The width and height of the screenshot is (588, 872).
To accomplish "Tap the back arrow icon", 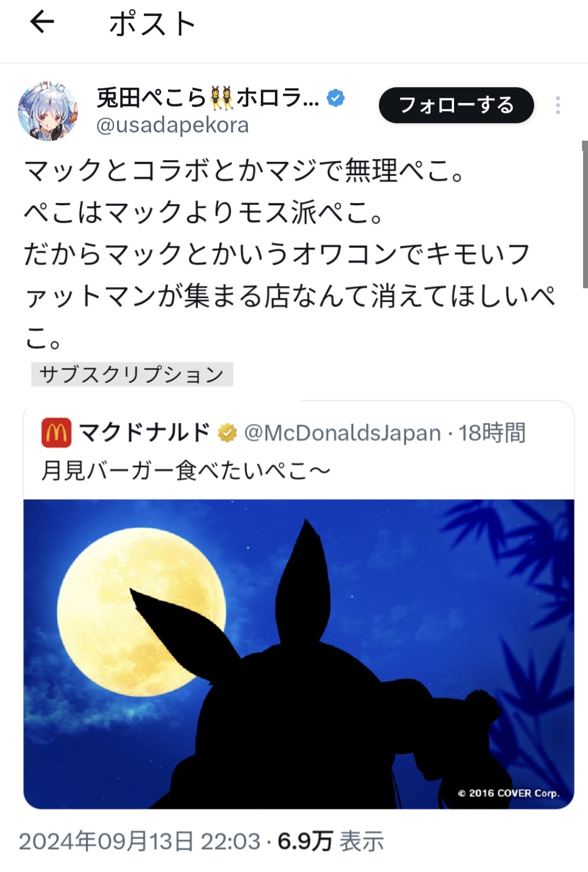I will point(42,23).
